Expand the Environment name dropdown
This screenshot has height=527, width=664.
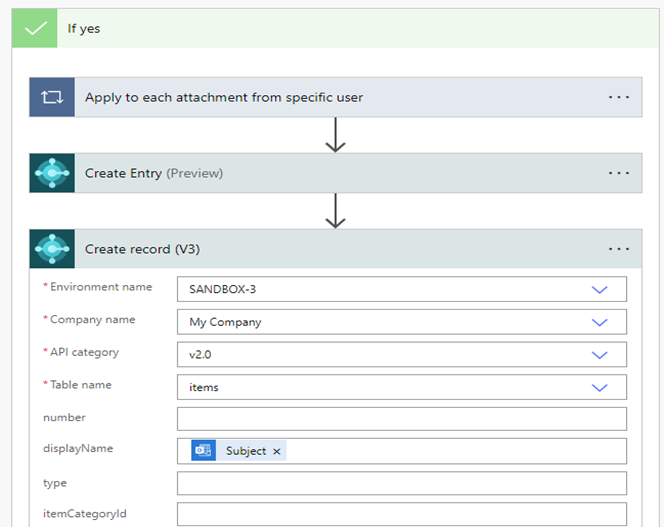pyautogui.click(x=599, y=289)
